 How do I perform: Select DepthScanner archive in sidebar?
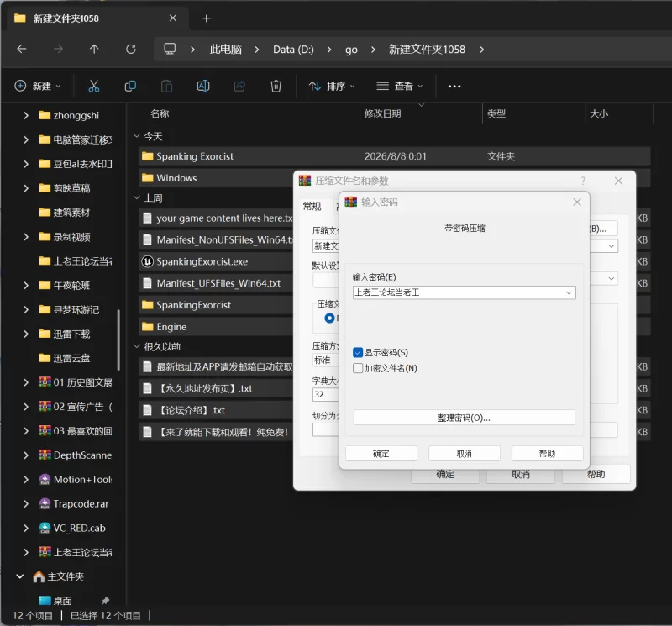[x=82, y=455]
